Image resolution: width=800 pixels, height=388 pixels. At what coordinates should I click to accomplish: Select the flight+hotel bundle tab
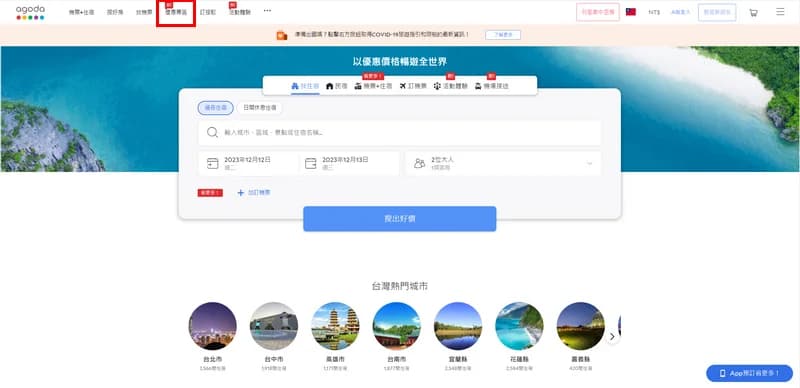[x=373, y=86]
